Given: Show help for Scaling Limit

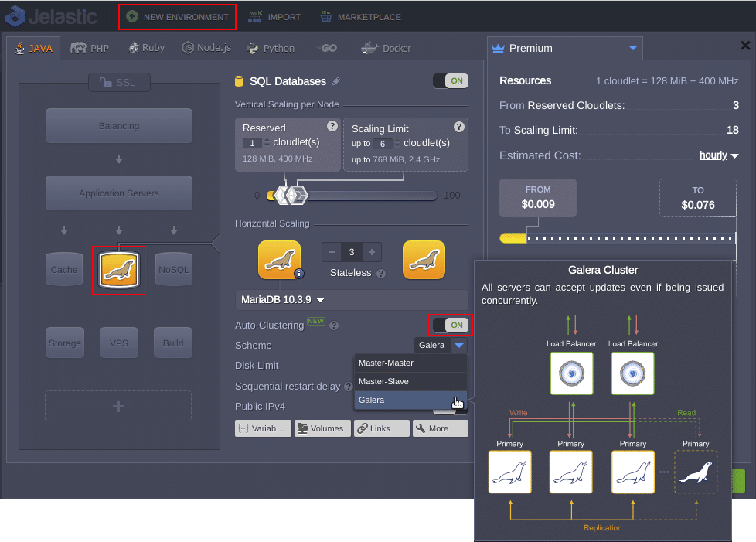Looking at the screenshot, I should (x=459, y=127).
